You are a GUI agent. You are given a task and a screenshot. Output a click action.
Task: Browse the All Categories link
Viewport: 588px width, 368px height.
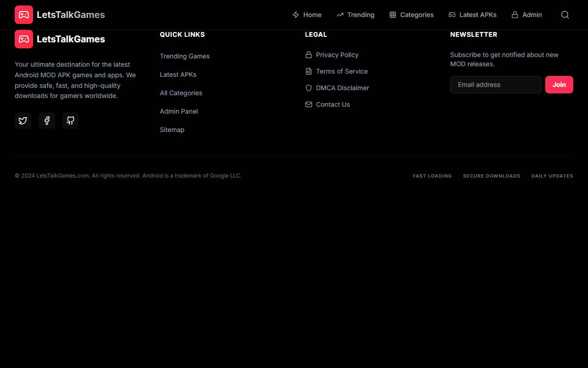181,93
